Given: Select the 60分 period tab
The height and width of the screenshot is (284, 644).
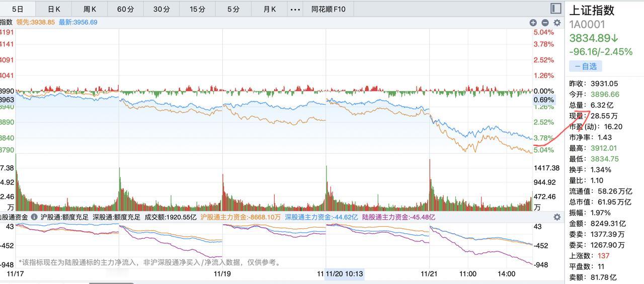Looking at the screenshot, I should point(125,9).
